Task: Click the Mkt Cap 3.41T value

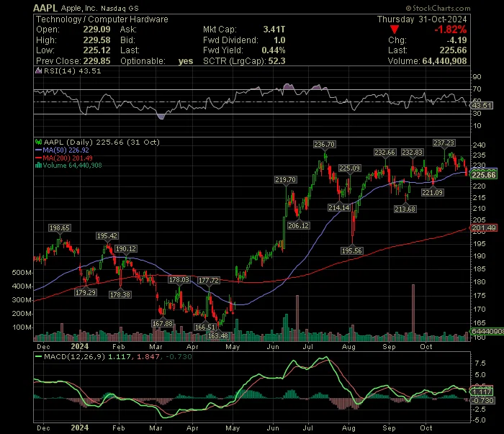Action: pos(274,30)
